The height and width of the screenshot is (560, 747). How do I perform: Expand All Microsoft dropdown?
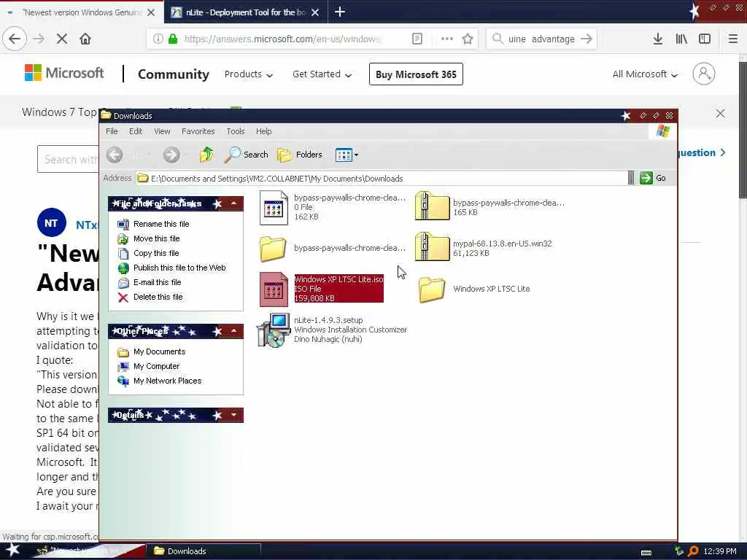coord(645,74)
